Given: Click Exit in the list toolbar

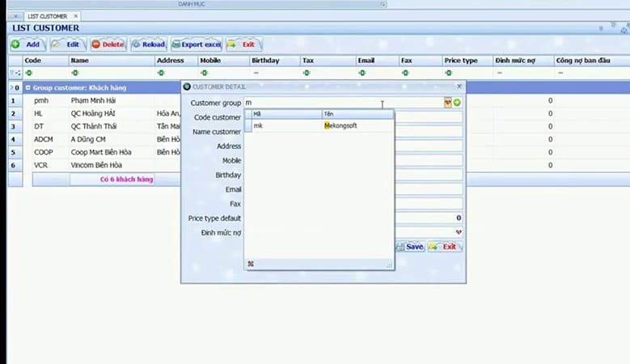Looking at the screenshot, I should (x=243, y=44).
